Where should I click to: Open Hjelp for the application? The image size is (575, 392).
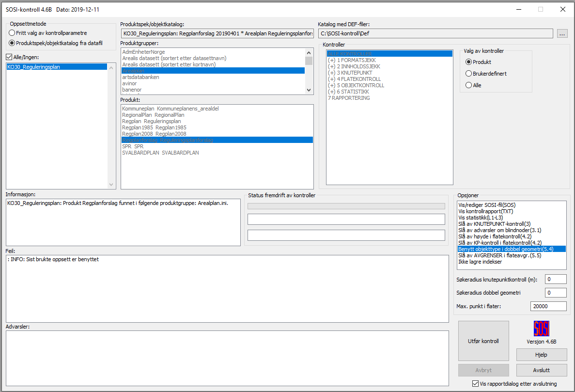(541, 355)
